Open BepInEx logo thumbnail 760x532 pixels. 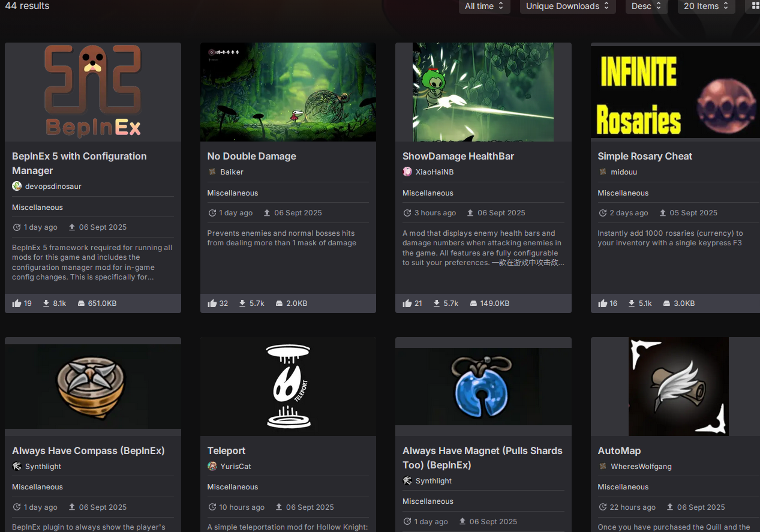93,92
